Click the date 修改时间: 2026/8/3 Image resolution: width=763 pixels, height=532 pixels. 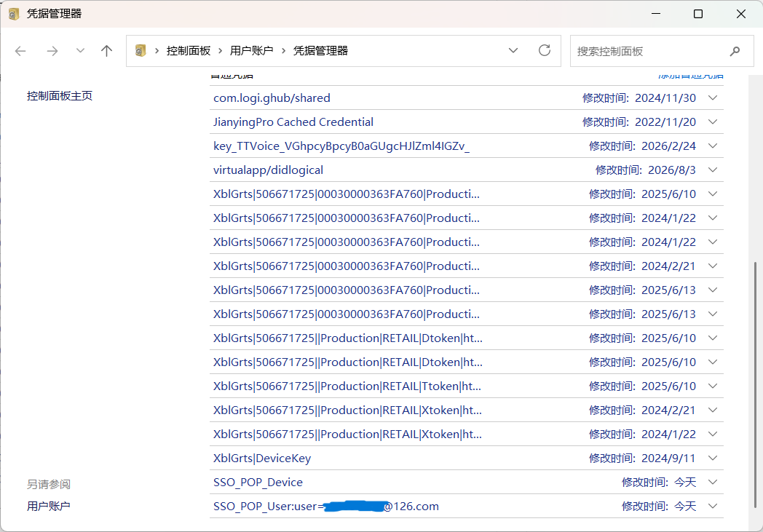click(646, 170)
